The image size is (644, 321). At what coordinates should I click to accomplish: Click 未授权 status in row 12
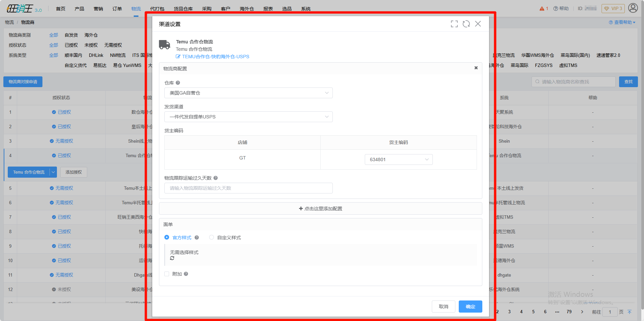tap(61, 289)
